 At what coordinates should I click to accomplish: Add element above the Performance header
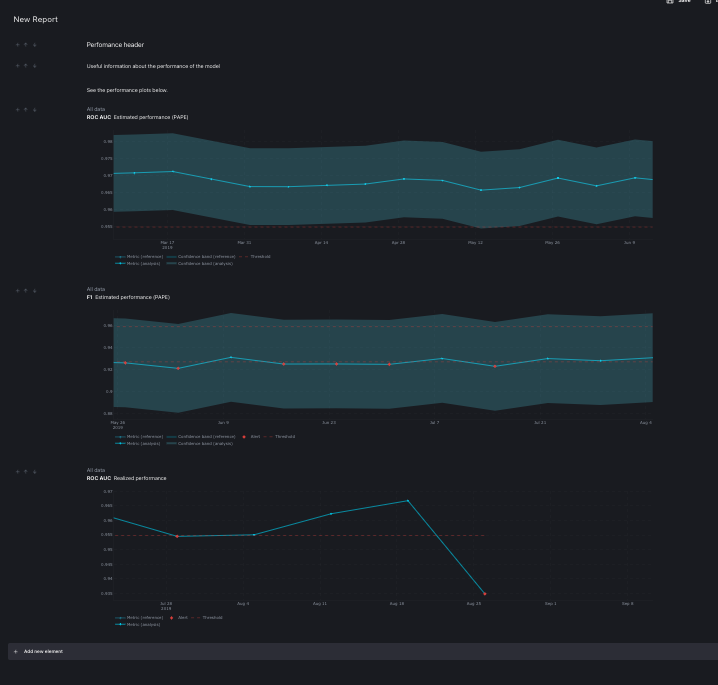click(17, 45)
